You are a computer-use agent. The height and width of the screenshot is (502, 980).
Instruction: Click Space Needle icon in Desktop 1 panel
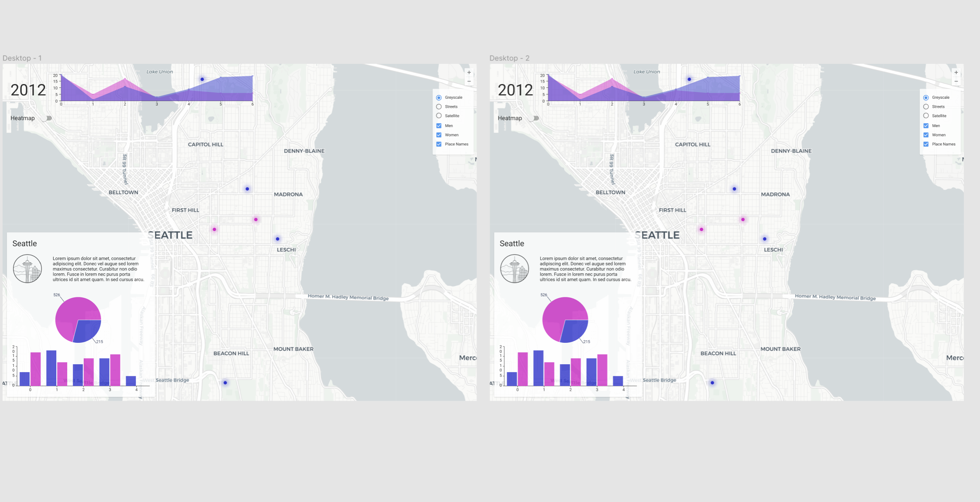[27, 269]
